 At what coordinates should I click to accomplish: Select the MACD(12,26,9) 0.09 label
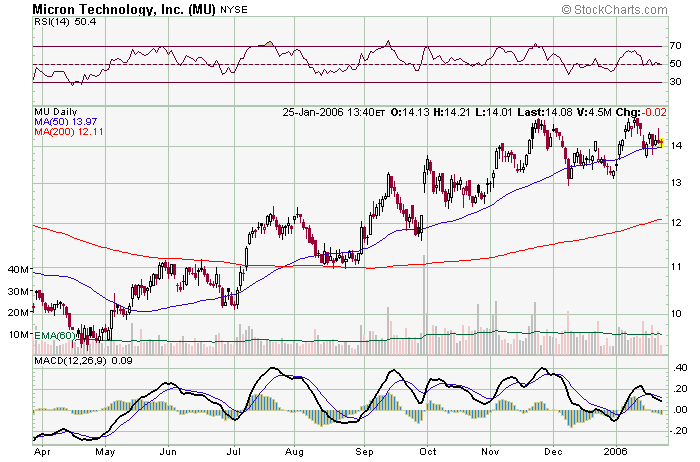(x=83, y=361)
